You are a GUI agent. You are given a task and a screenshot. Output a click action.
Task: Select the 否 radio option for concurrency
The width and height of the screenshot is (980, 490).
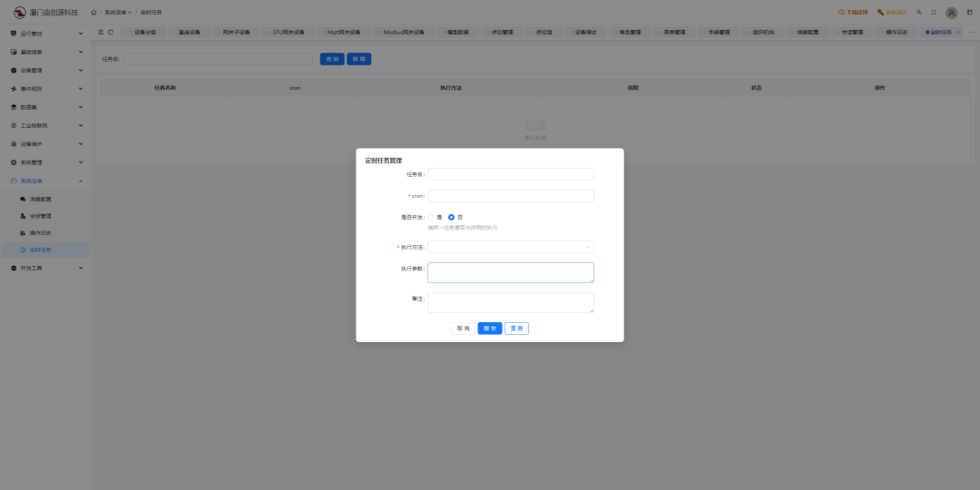451,218
